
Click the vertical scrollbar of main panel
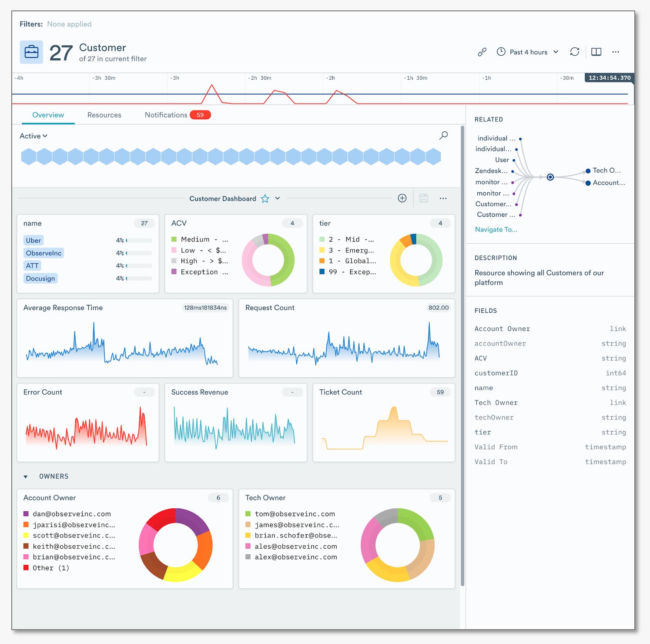point(462,356)
